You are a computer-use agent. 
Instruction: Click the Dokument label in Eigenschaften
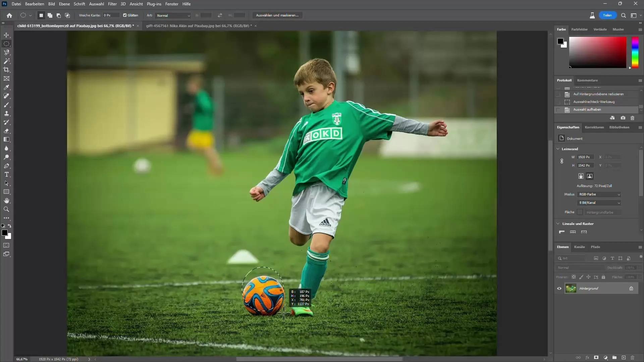coord(575,139)
